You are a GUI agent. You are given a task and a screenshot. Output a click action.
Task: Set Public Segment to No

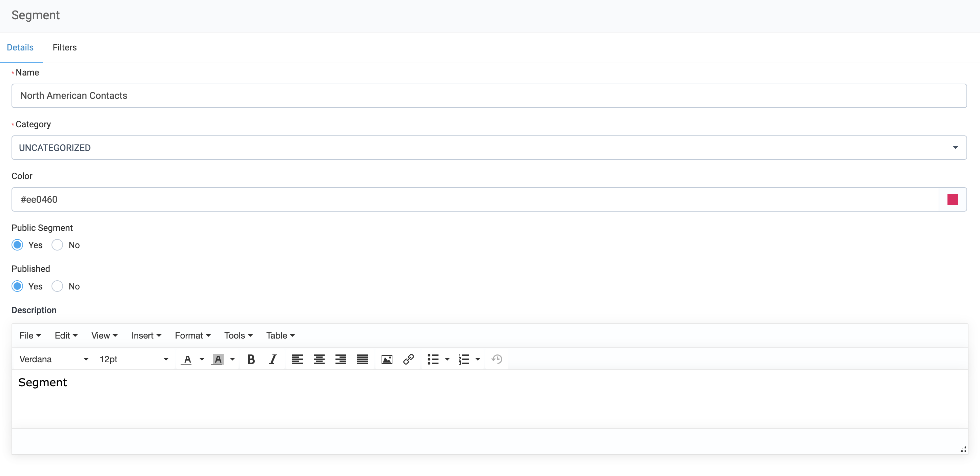[57, 245]
